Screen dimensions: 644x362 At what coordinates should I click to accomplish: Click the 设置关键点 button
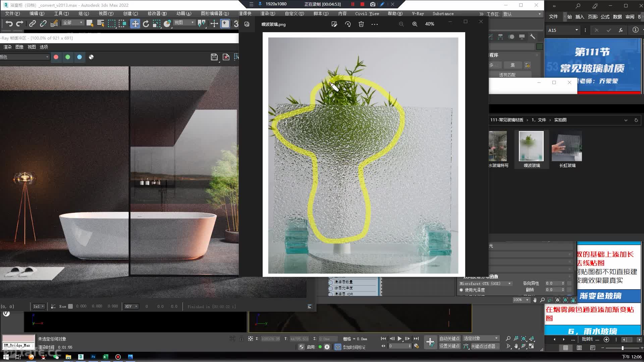tap(449, 346)
